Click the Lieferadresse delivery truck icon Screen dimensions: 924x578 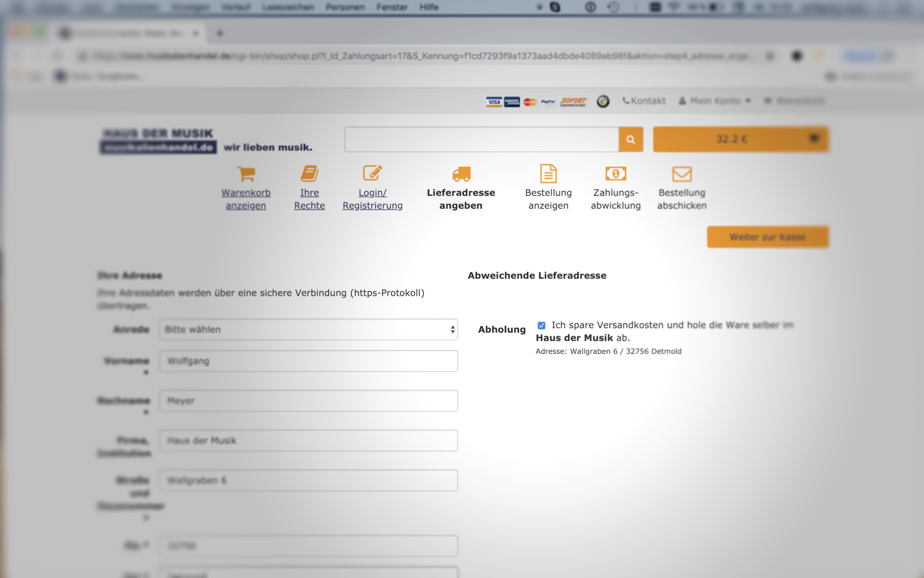(461, 174)
